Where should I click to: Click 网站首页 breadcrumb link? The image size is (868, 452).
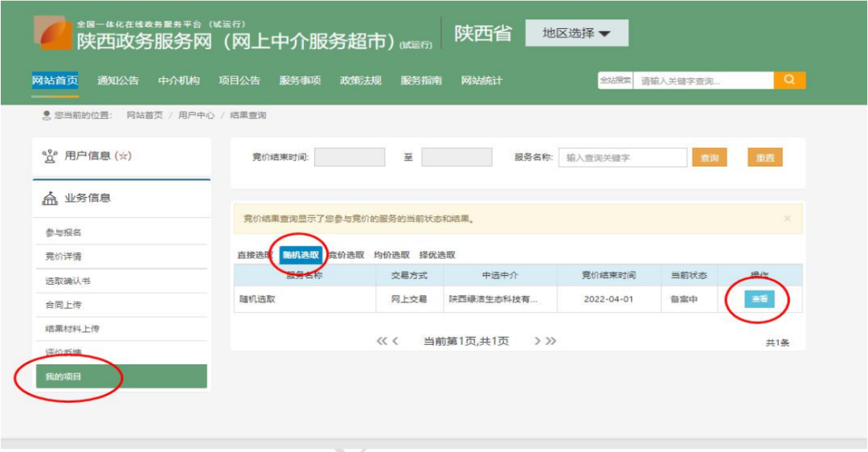tap(145, 115)
